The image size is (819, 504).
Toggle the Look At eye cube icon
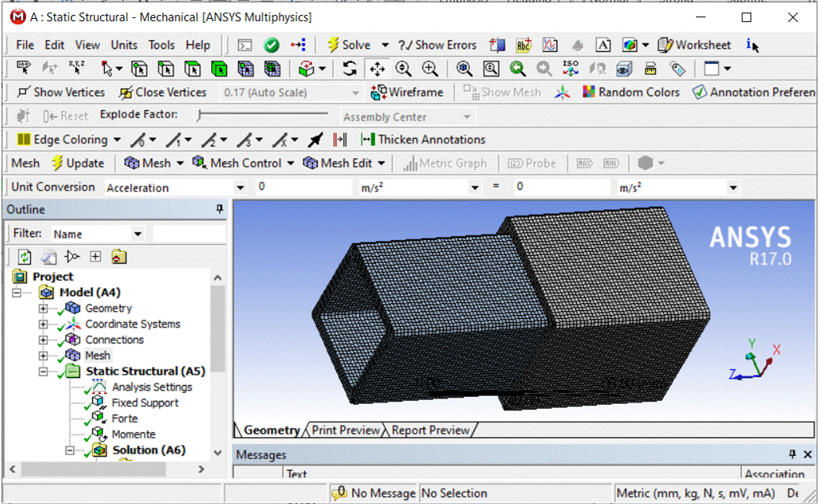coord(624,69)
